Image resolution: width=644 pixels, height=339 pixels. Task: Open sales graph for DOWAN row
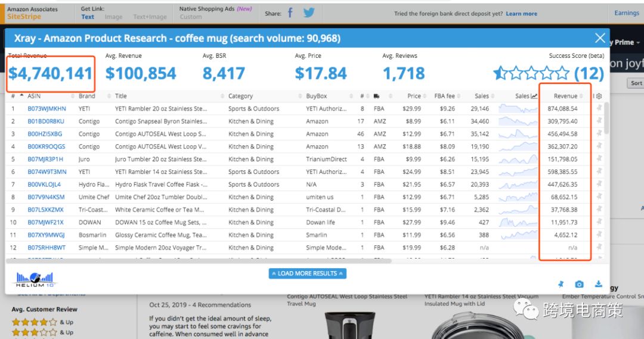point(518,222)
